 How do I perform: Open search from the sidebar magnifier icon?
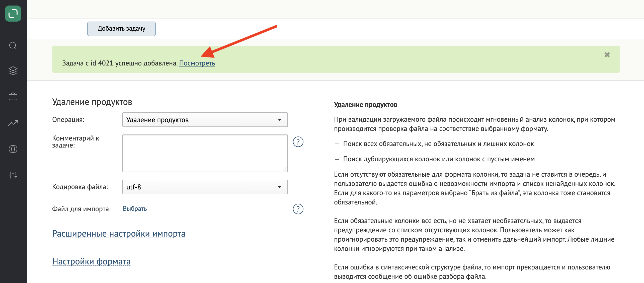(13, 45)
